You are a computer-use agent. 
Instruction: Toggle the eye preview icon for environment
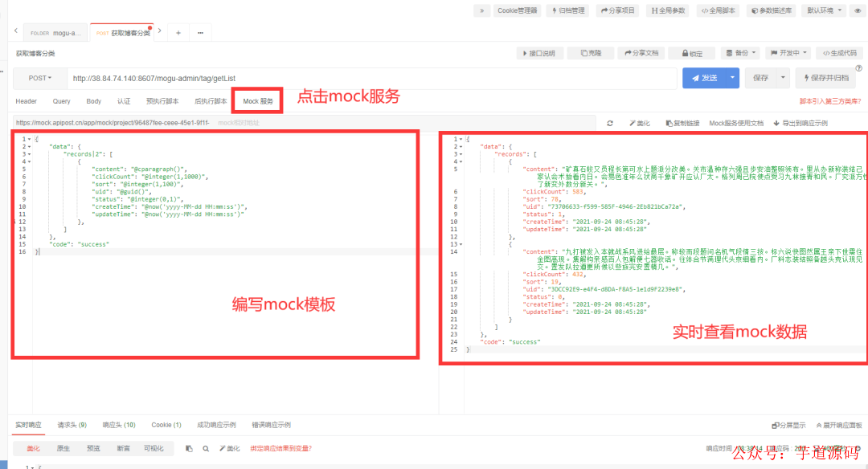coord(858,10)
